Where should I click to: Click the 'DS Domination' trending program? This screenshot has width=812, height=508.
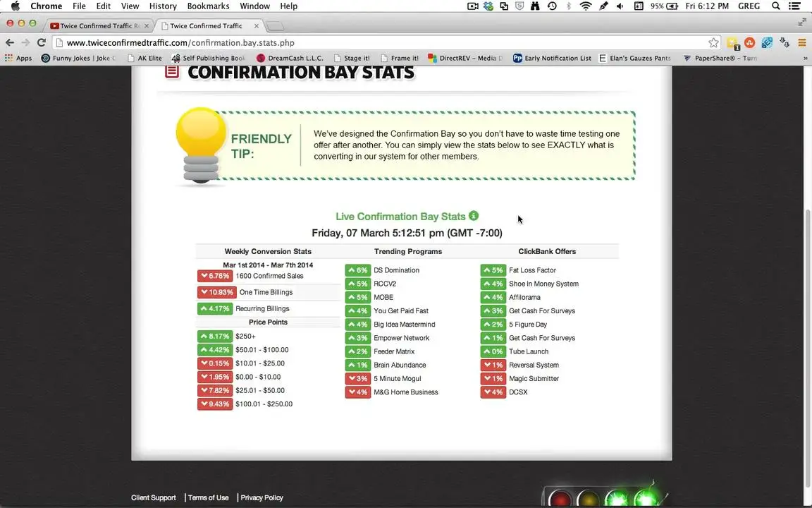[x=396, y=270]
